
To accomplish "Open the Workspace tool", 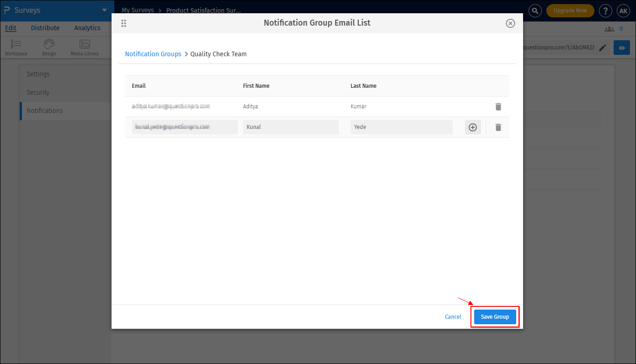I will [16, 48].
